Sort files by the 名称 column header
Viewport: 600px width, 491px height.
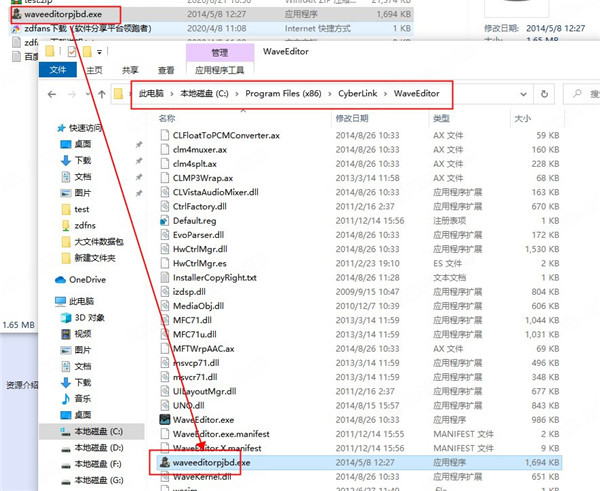(167, 118)
